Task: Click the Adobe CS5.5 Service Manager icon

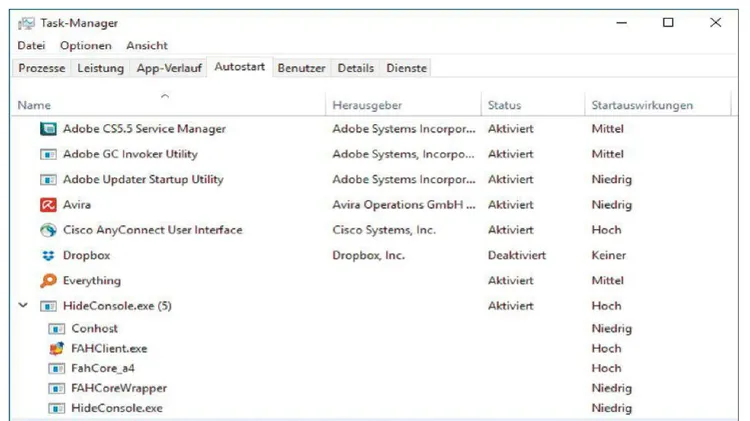Action: click(x=48, y=129)
